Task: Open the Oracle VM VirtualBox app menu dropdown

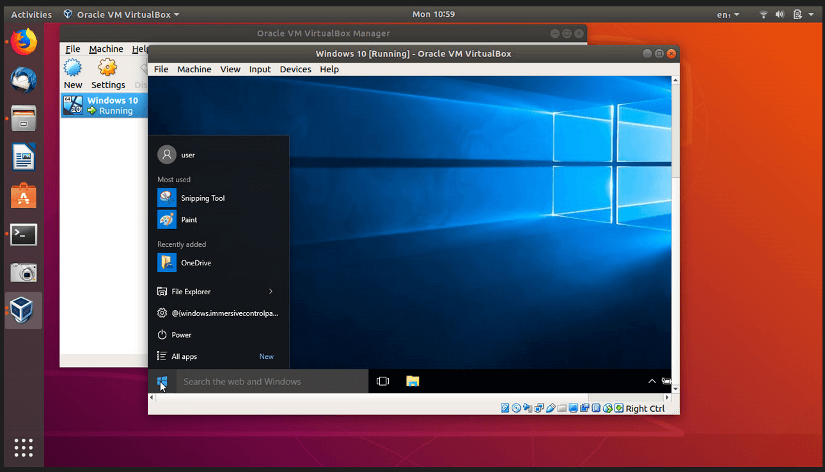Action: click(x=122, y=14)
